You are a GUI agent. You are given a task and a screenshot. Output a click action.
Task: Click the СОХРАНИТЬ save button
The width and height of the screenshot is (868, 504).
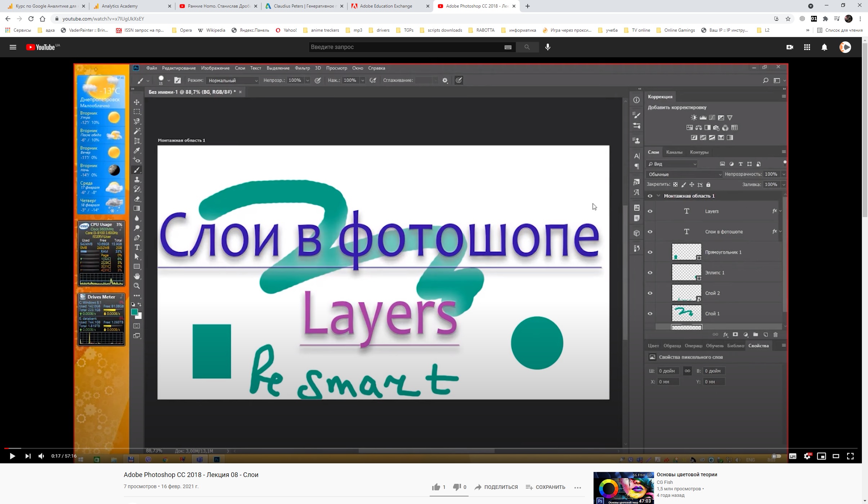545,487
